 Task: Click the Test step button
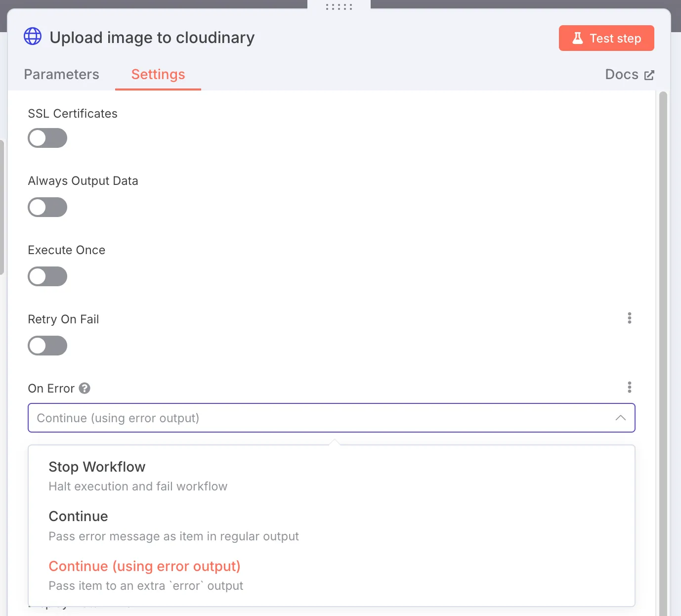click(606, 38)
